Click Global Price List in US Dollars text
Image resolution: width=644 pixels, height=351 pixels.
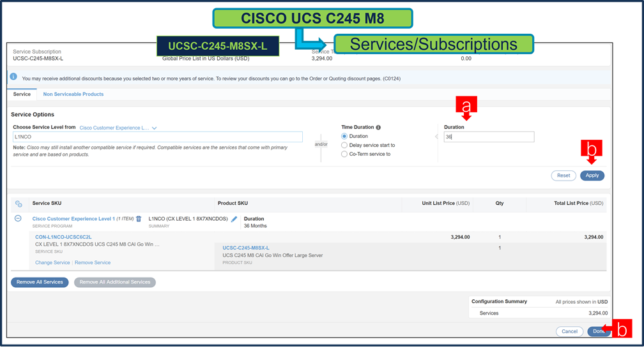point(206,59)
